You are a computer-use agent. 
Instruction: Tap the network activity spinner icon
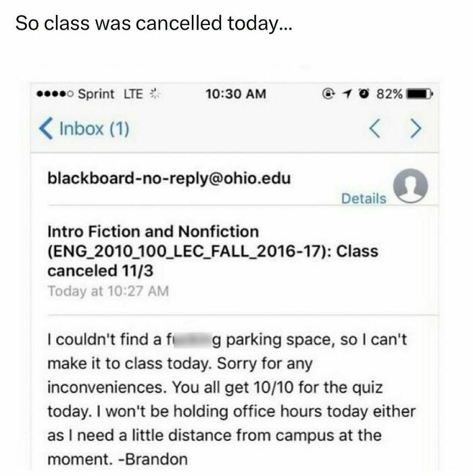coord(155,94)
